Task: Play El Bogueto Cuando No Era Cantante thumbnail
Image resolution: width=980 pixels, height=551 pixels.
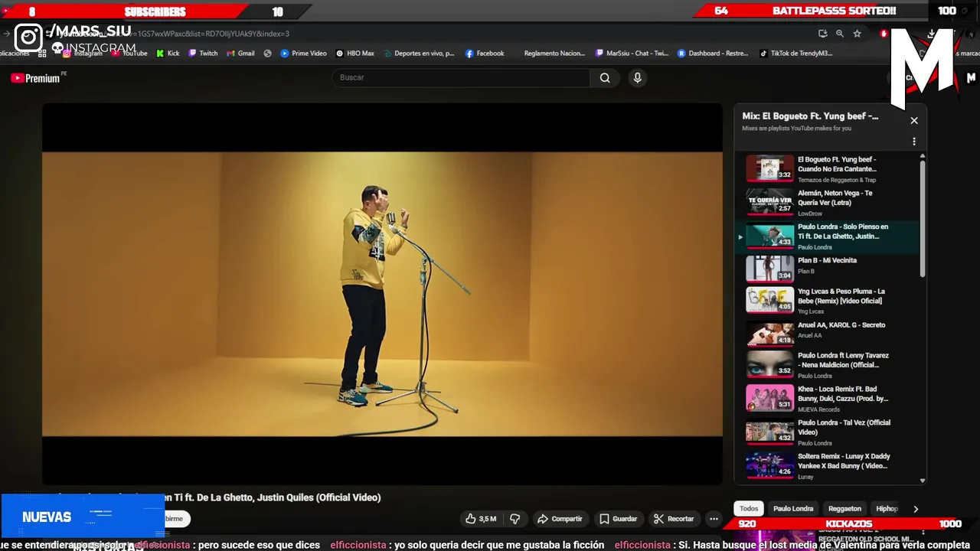Action: (769, 168)
